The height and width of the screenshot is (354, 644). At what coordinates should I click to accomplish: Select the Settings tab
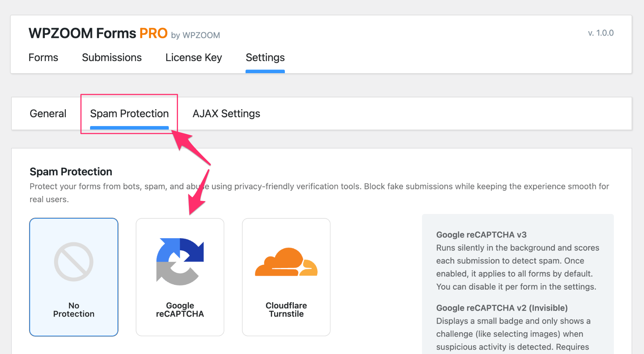(265, 58)
